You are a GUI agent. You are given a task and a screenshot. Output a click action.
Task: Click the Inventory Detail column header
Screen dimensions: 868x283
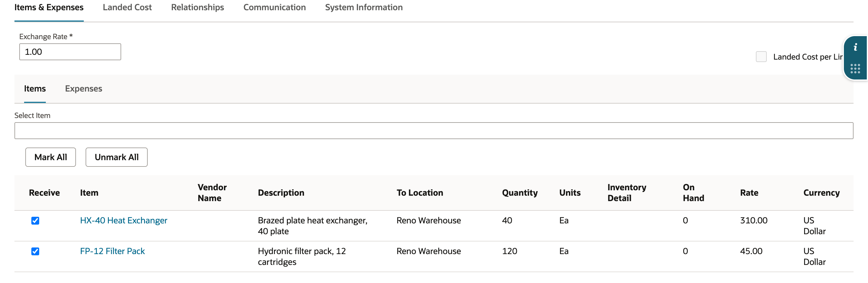coord(627,193)
